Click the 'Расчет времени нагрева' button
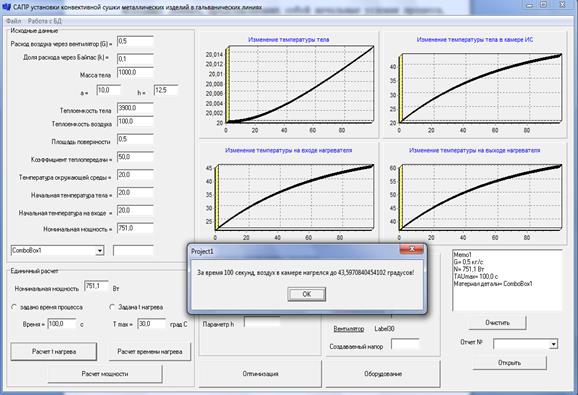 150,352
